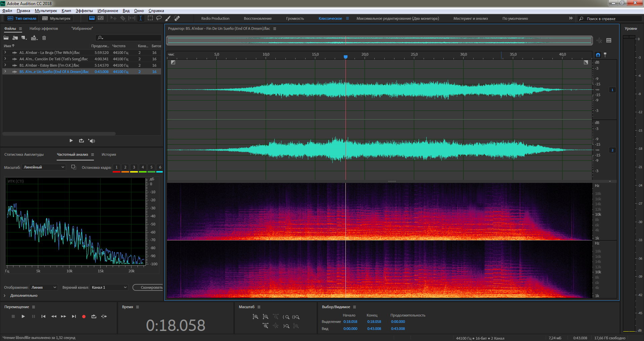Switch to the Набор эффектов tab
The height and width of the screenshot is (341, 644).
[x=44, y=28]
